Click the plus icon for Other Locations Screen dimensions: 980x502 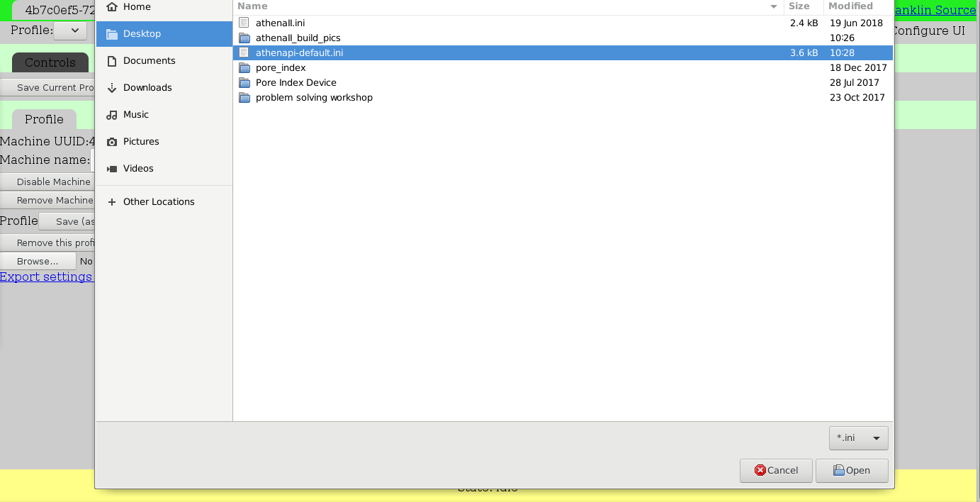112,202
